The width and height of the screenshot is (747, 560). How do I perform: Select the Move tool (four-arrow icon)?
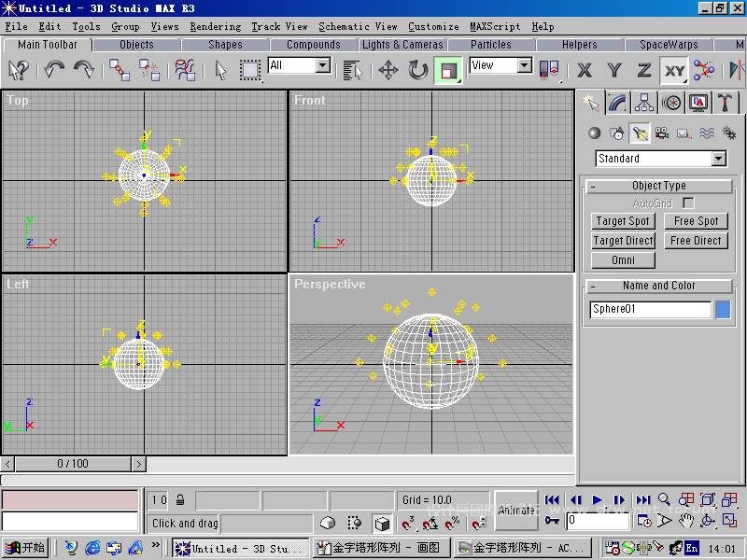click(x=388, y=70)
